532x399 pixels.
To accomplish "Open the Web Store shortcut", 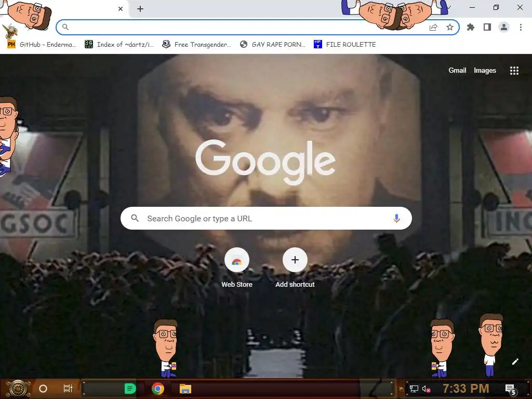I will [237, 268].
